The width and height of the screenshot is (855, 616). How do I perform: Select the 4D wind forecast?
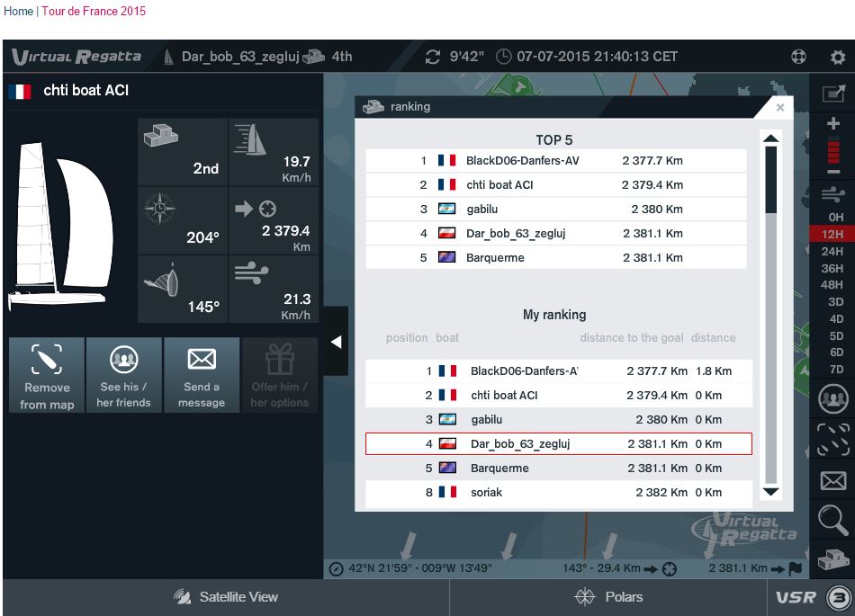(x=835, y=318)
